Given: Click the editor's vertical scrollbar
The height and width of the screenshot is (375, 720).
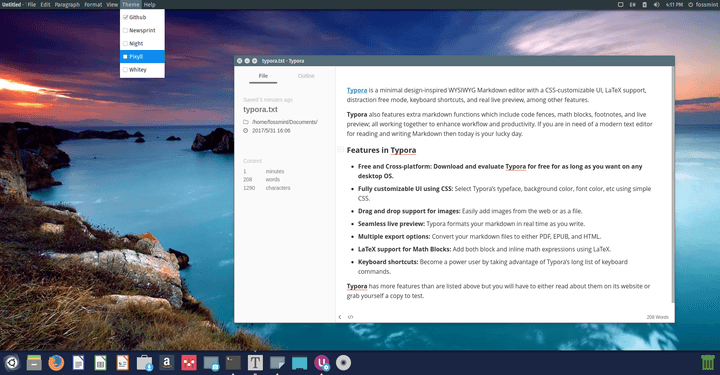Looking at the screenshot, I should pos(673,185).
